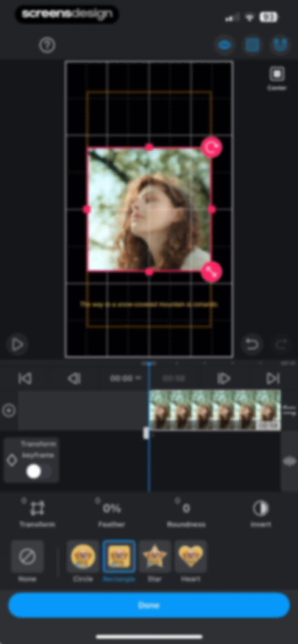Step forward one frame
298x644 pixels.
[x=223, y=378]
